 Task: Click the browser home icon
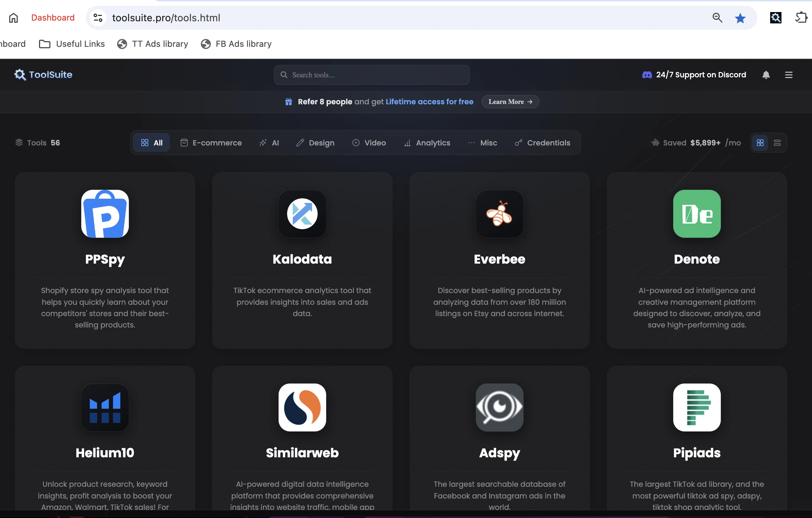pyautogui.click(x=13, y=18)
